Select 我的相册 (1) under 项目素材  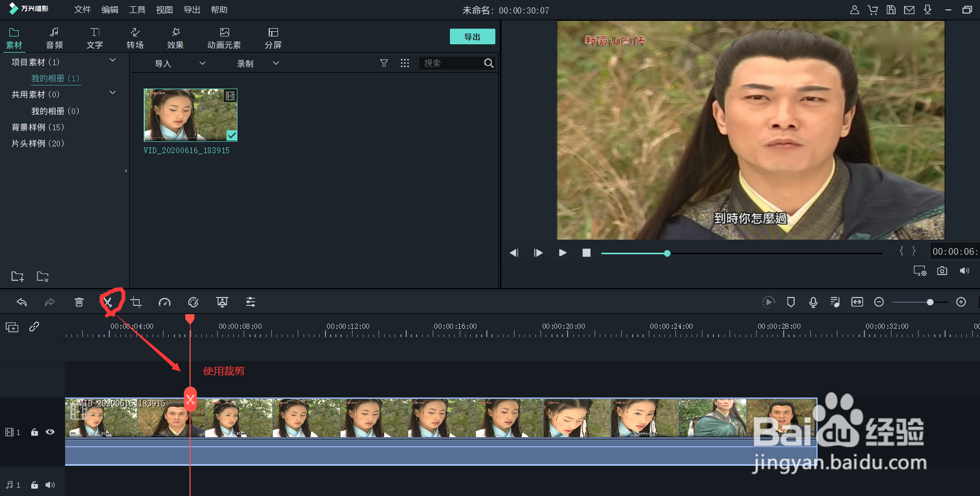(55, 78)
